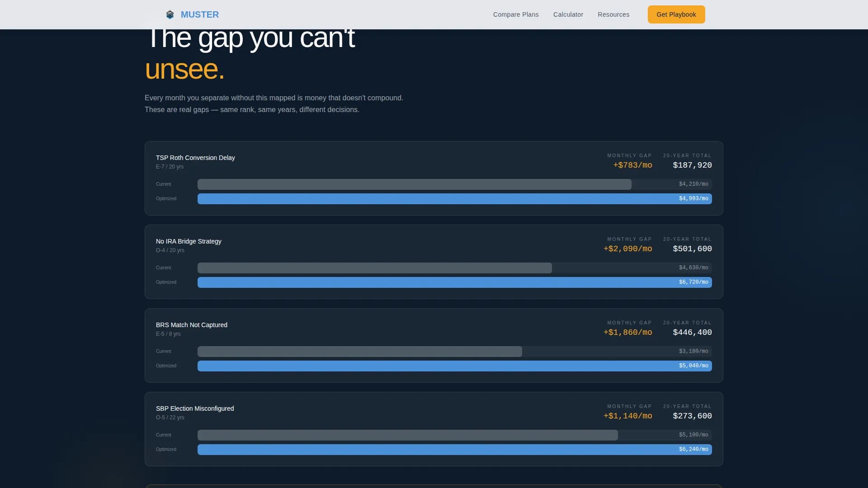Click the E-7 / 20 yrs subtitle
This screenshot has width=868, height=488.
170,167
